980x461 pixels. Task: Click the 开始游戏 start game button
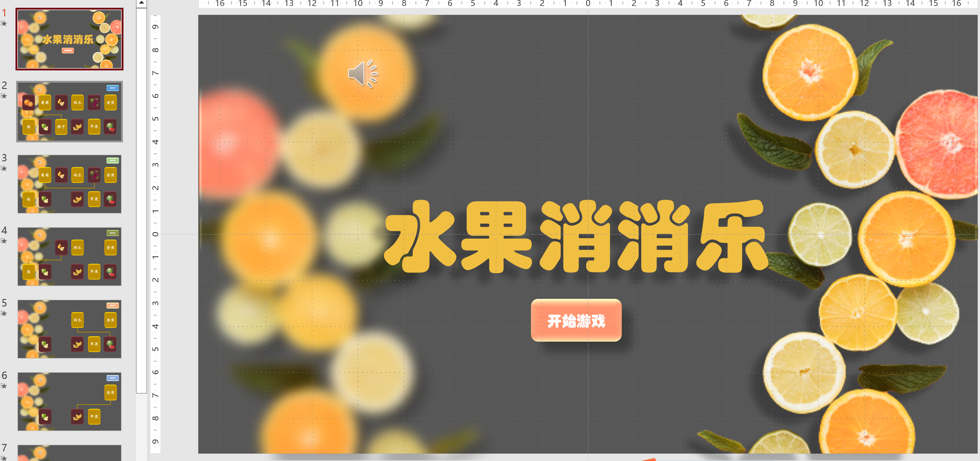tap(576, 320)
